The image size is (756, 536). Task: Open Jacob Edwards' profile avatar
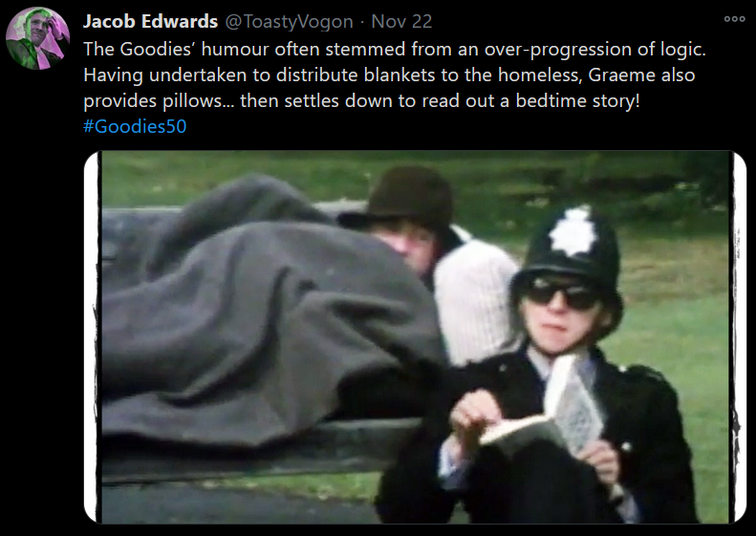[x=37, y=38]
